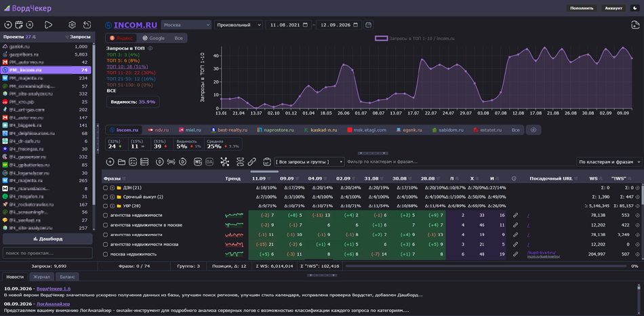The width and height of the screenshot is (644, 316).
Task: Click the first play circle icon in phrases toolbar
Action: [x=160, y=162]
